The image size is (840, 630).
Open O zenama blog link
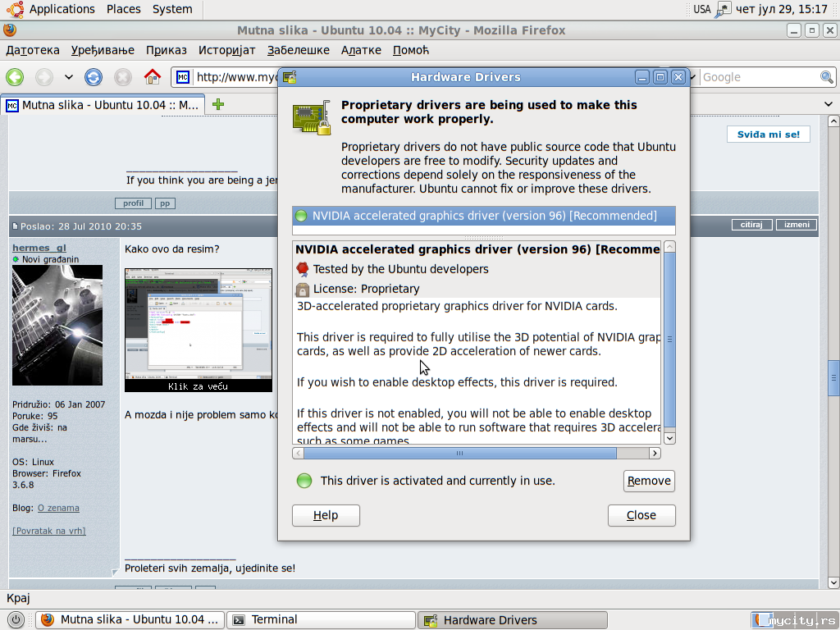click(x=58, y=508)
